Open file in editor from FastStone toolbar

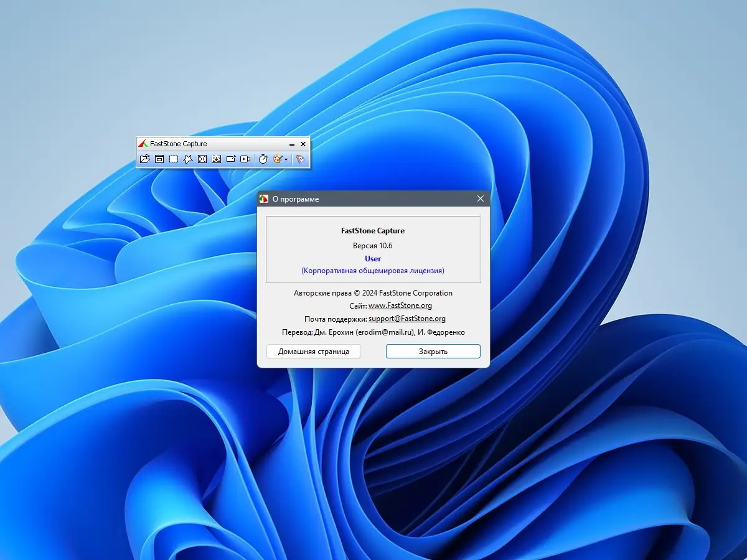click(x=144, y=159)
